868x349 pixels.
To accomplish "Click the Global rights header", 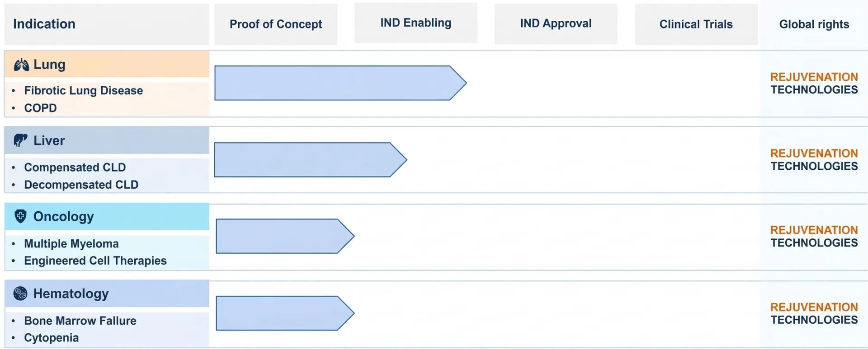I will [814, 24].
